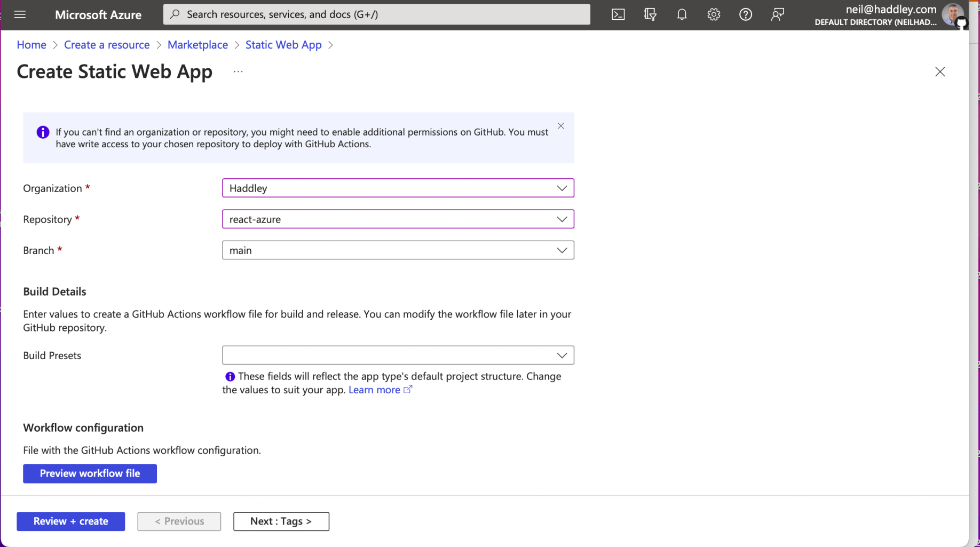The height and width of the screenshot is (547, 980).
Task: Expand the Organization dropdown
Action: [398, 188]
